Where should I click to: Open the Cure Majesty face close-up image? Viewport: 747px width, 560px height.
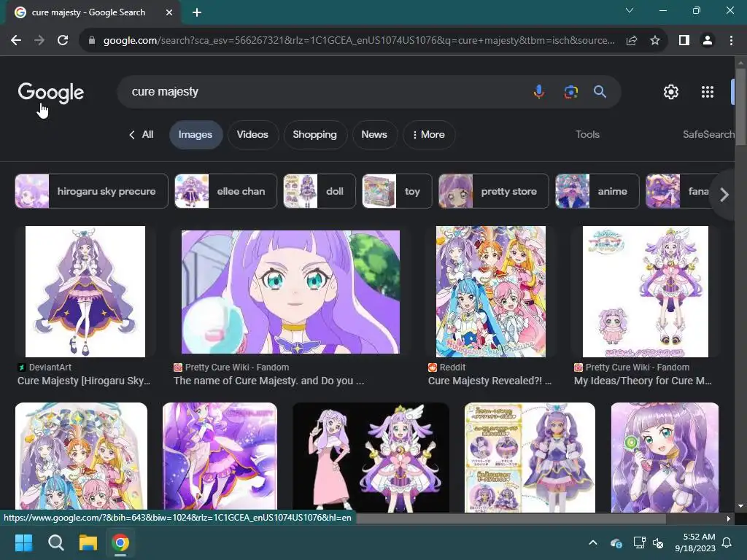point(290,292)
